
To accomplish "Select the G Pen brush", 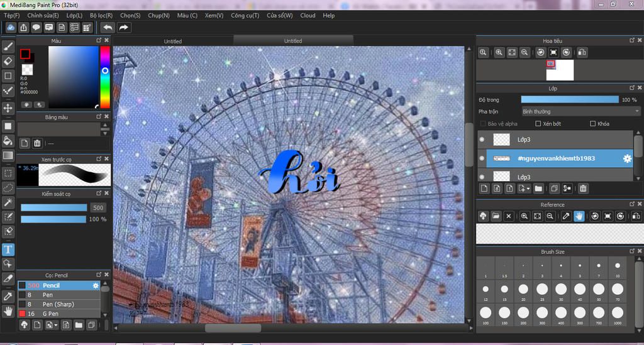I will (x=58, y=314).
